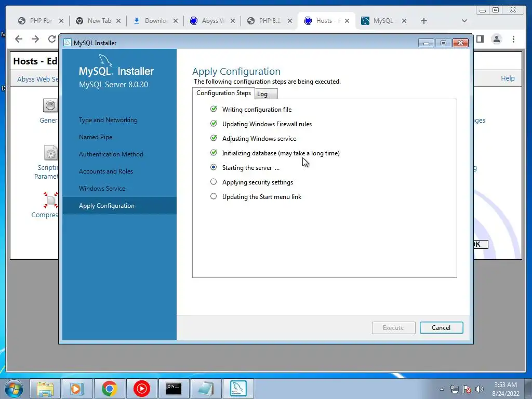Open the Action Center flag tray icon

coord(467,389)
